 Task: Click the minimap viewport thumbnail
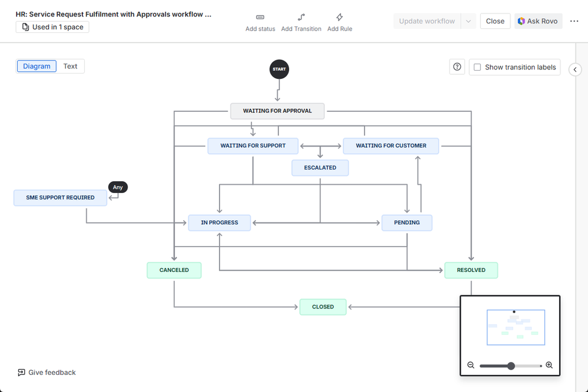(x=516, y=327)
